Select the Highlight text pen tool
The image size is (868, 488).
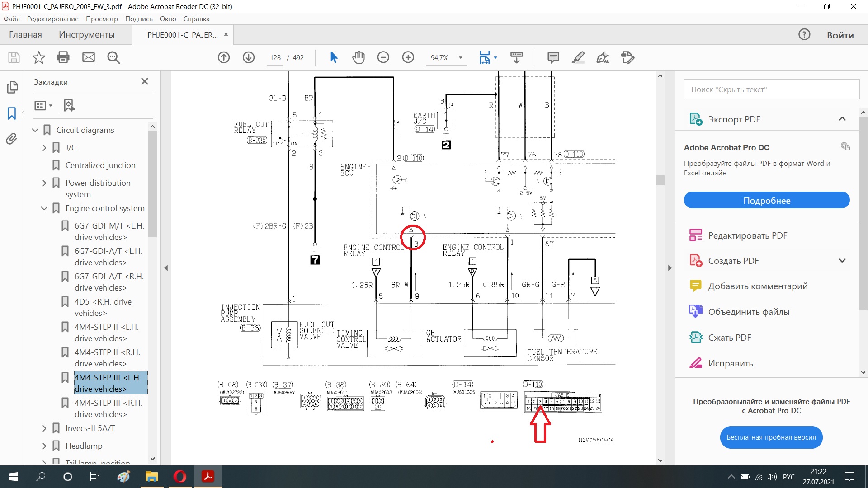(x=578, y=57)
